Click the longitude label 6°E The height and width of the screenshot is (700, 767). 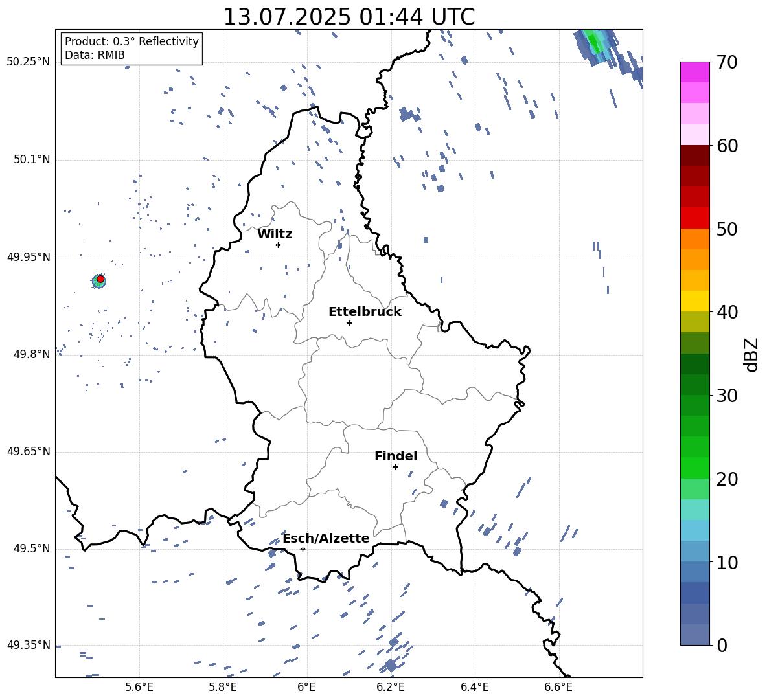pos(306,687)
